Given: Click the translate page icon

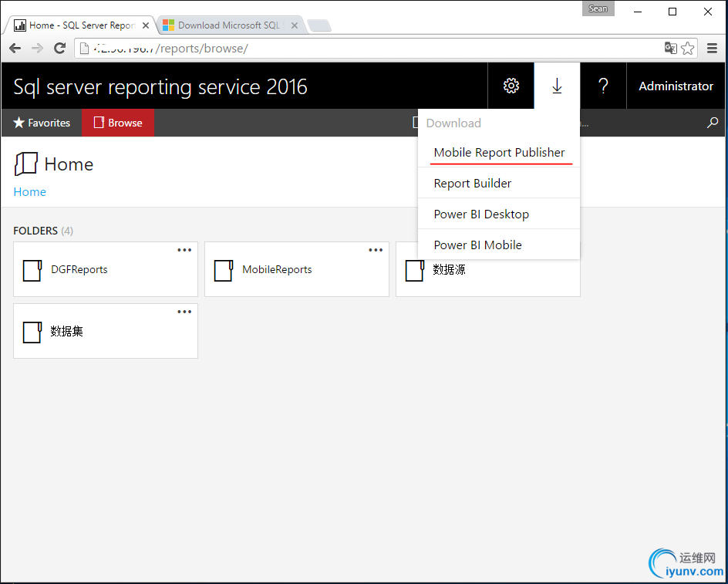Looking at the screenshot, I should pyautogui.click(x=670, y=48).
